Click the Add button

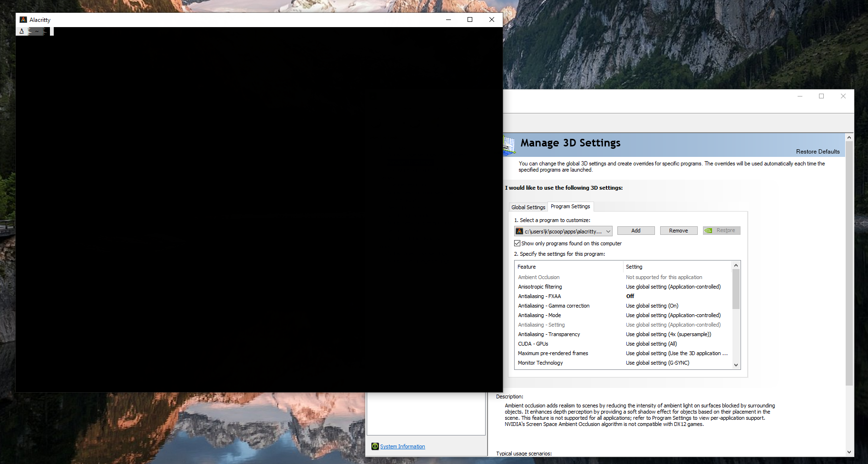click(x=635, y=231)
